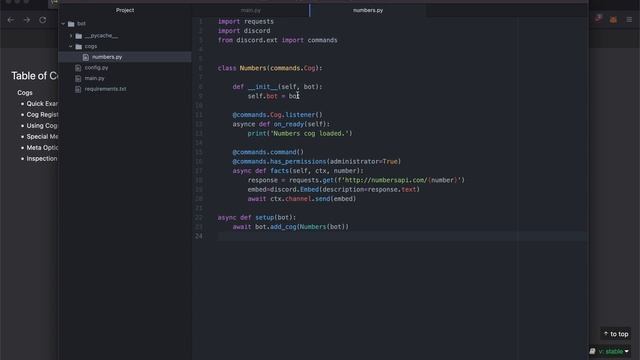This screenshot has height=360, width=640.
Task: Reload the browser page
Action: pos(42,20)
